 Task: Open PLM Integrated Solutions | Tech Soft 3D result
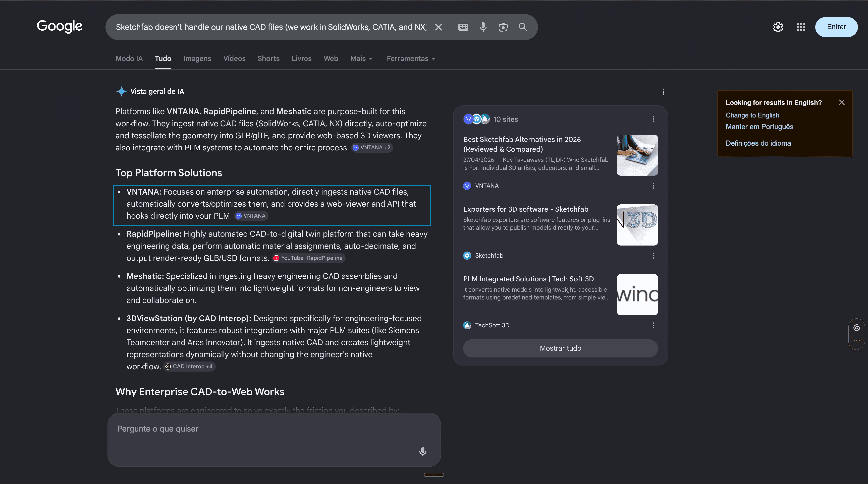(x=528, y=279)
